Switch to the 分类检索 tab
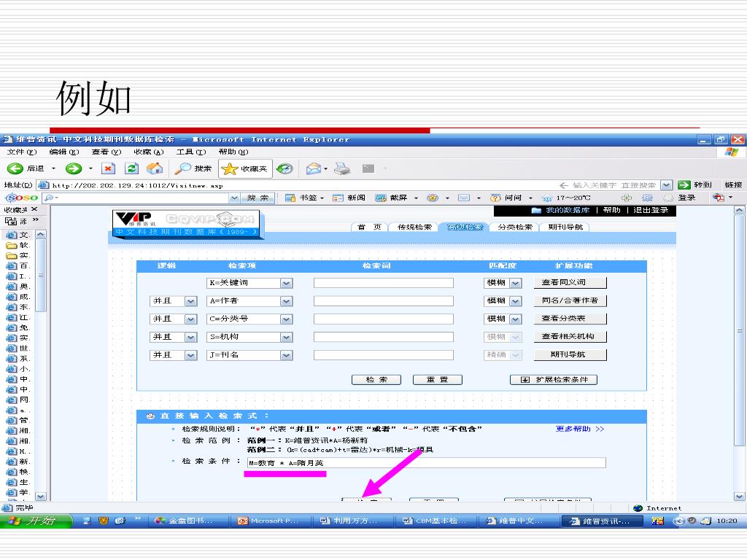The image size is (747, 560). coord(514,227)
